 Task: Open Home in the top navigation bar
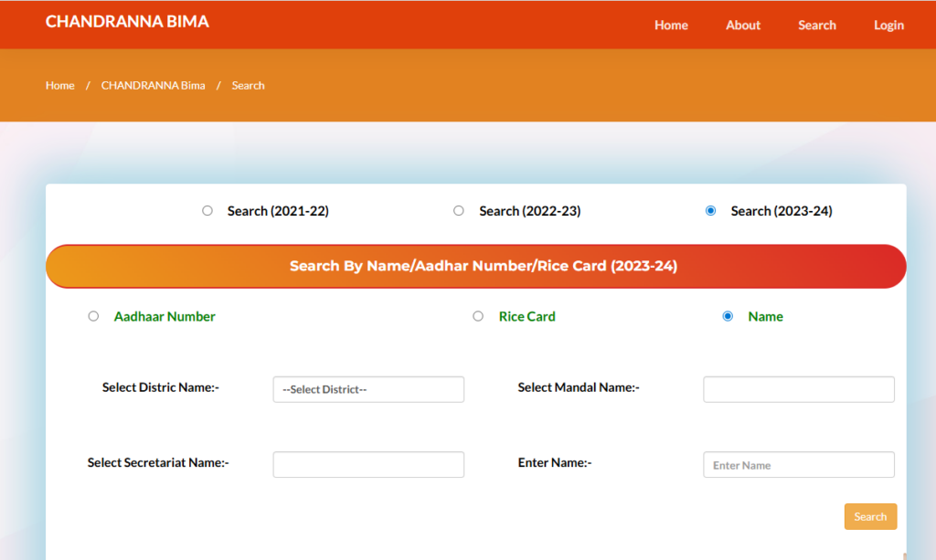pyautogui.click(x=671, y=25)
